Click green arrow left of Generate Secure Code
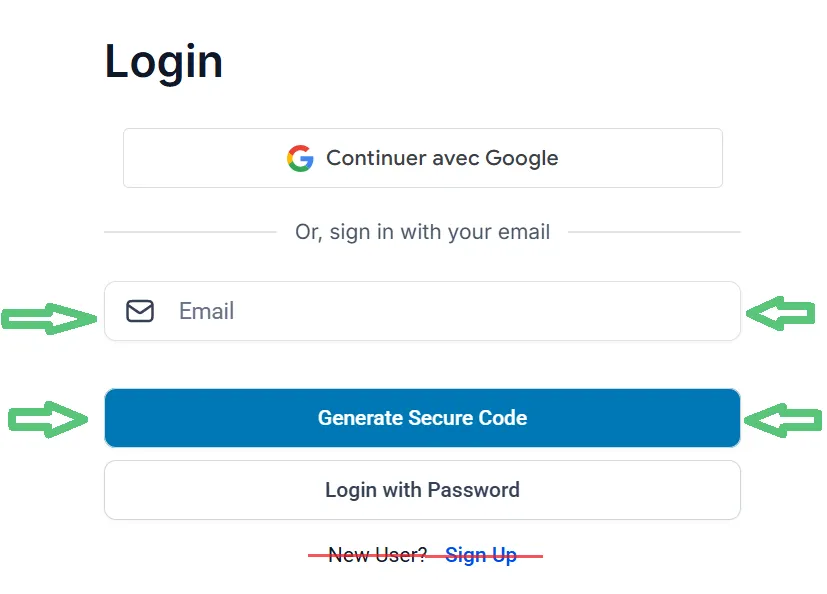The height and width of the screenshot is (594, 827). point(48,419)
